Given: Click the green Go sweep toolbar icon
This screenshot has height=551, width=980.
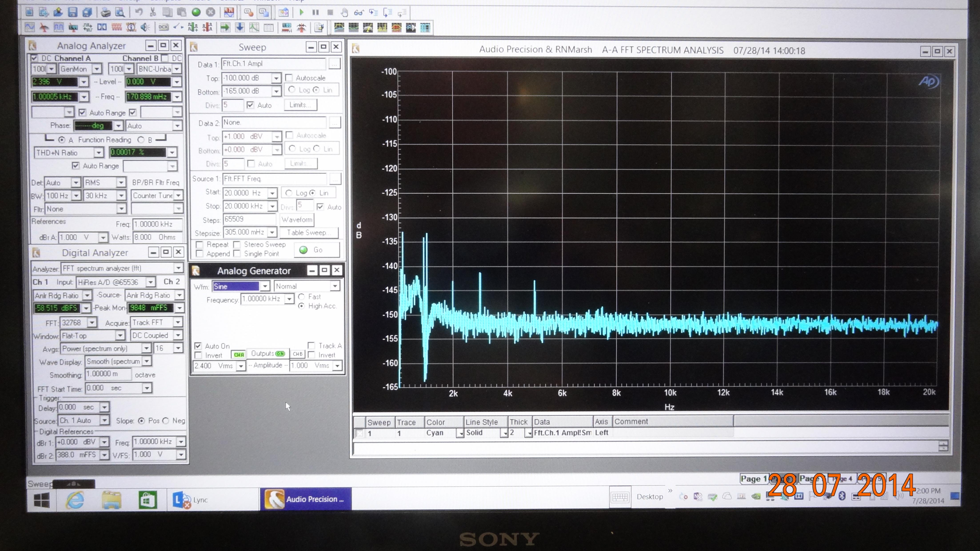Looking at the screenshot, I should click(x=196, y=12).
